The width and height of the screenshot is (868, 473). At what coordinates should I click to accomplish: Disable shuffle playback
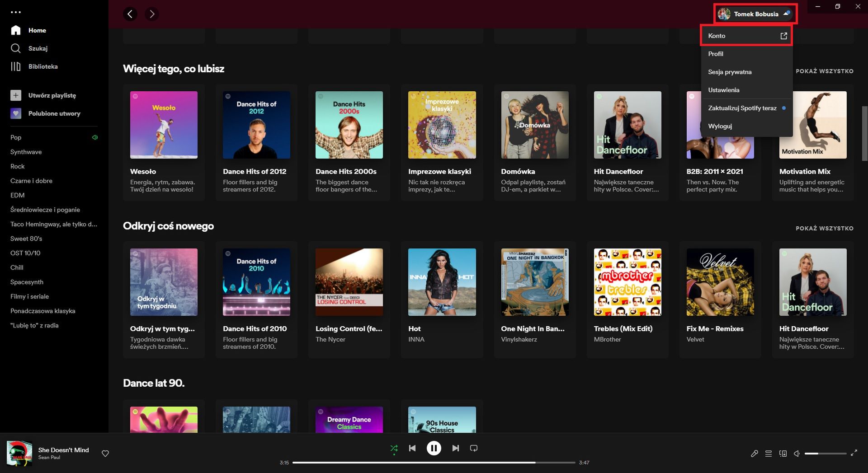pyautogui.click(x=393, y=448)
